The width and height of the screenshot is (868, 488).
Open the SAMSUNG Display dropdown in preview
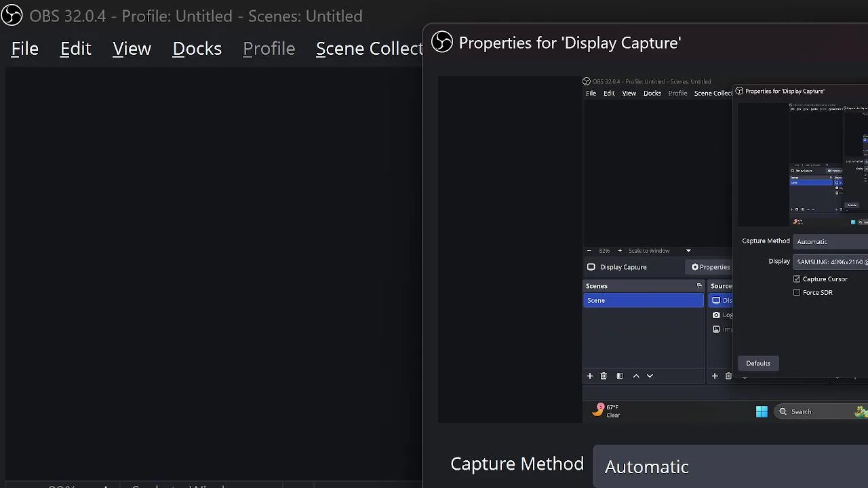[x=831, y=262]
